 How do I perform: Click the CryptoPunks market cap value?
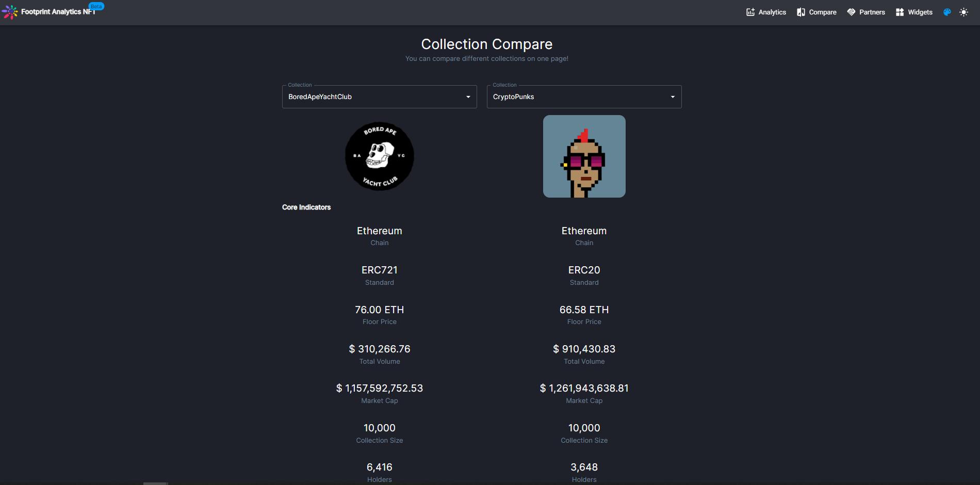click(x=584, y=389)
